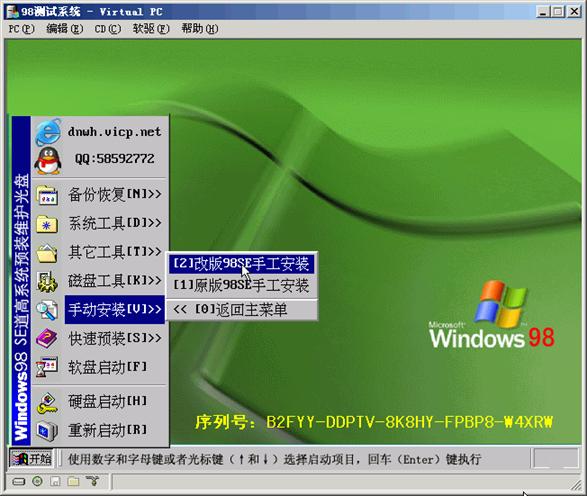Choose << [0]返回主菜单 to go back
Image resolution: width=587 pixels, height=496 pixels.
241,310
